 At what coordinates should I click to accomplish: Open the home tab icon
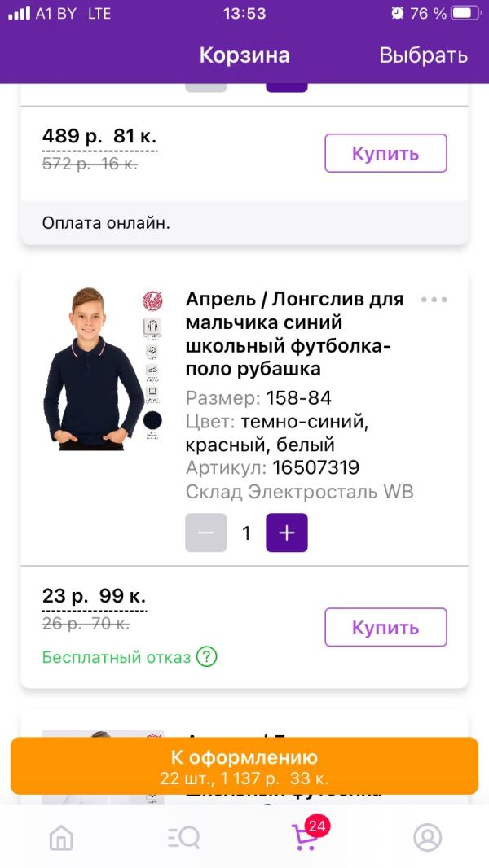pos(62,836)
